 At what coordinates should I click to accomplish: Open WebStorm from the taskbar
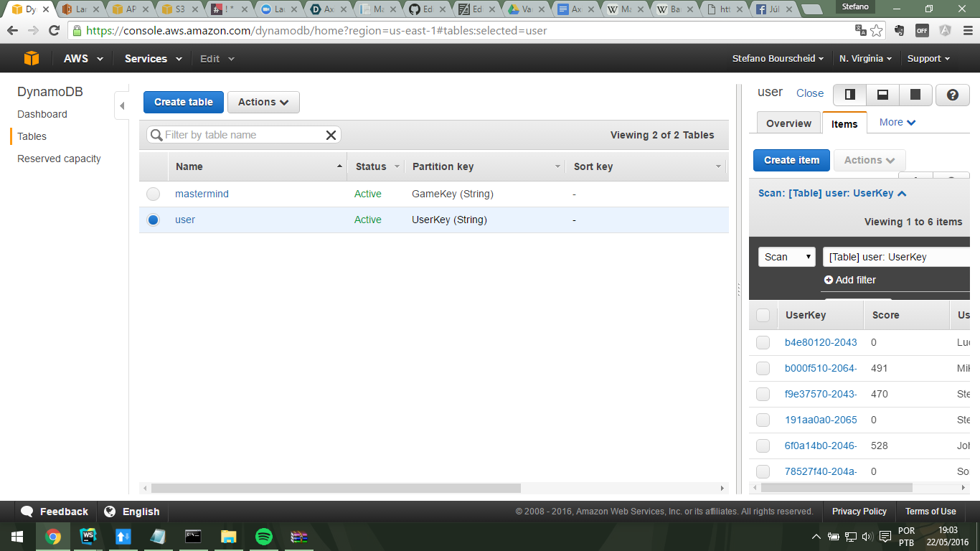[88, 537]
